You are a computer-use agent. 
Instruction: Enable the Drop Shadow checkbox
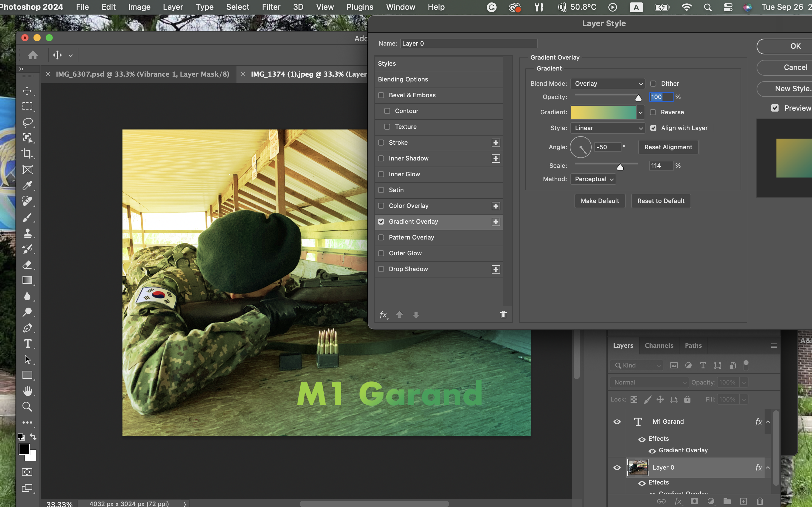tap(381, 269)
